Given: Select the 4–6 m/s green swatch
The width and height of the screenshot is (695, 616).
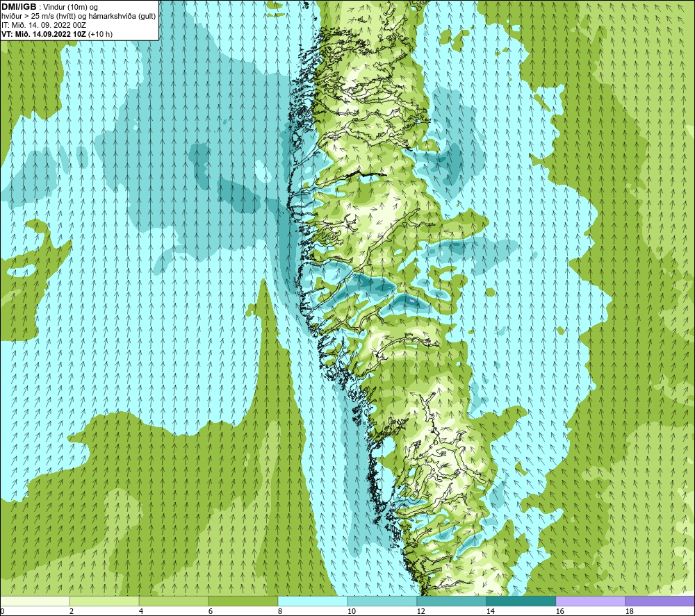Looking at the screenshot, I should pyautogui.click(x=174, y=601).
